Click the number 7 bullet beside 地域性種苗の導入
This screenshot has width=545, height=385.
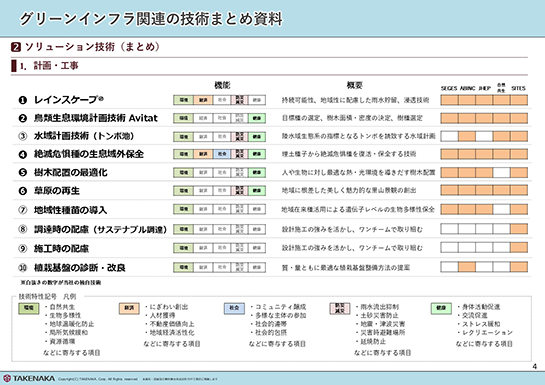coord(23,210)
